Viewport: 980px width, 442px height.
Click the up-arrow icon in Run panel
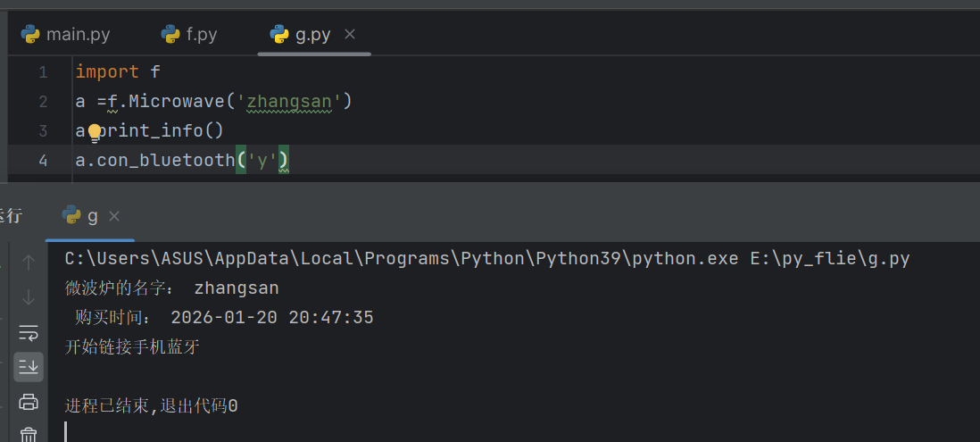pos(29,263)
